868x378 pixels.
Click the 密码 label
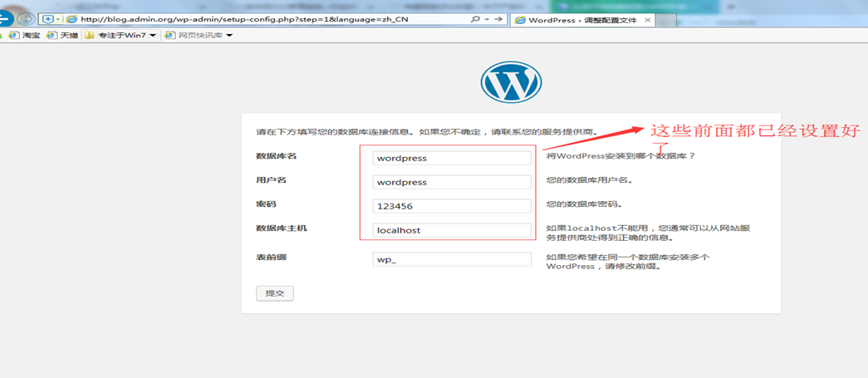click(x=266, y=204)
